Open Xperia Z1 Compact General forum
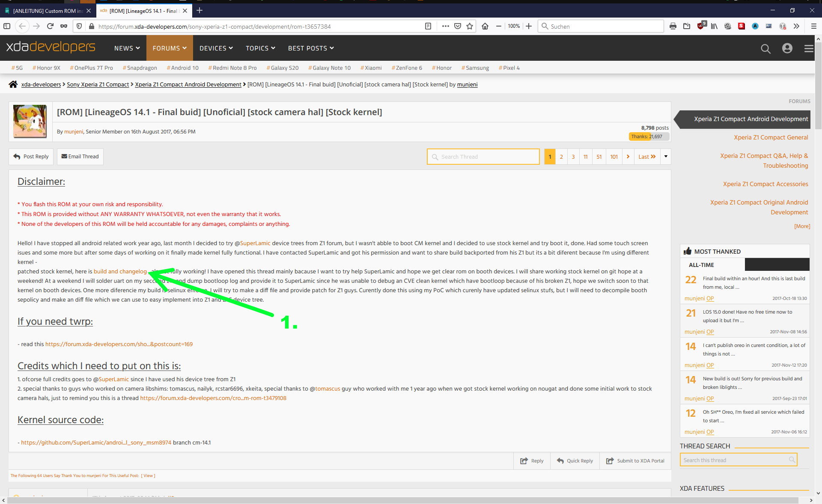822x504 pixels. [771, 137]
